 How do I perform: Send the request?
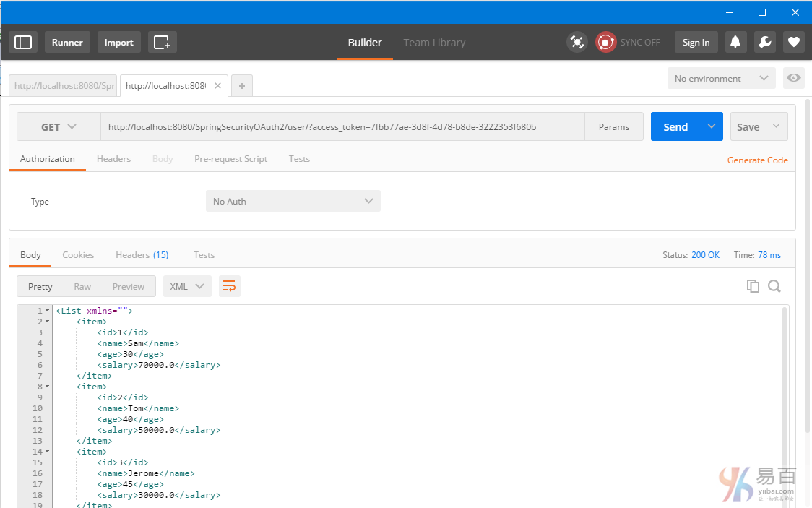click(x=675, y=127)
